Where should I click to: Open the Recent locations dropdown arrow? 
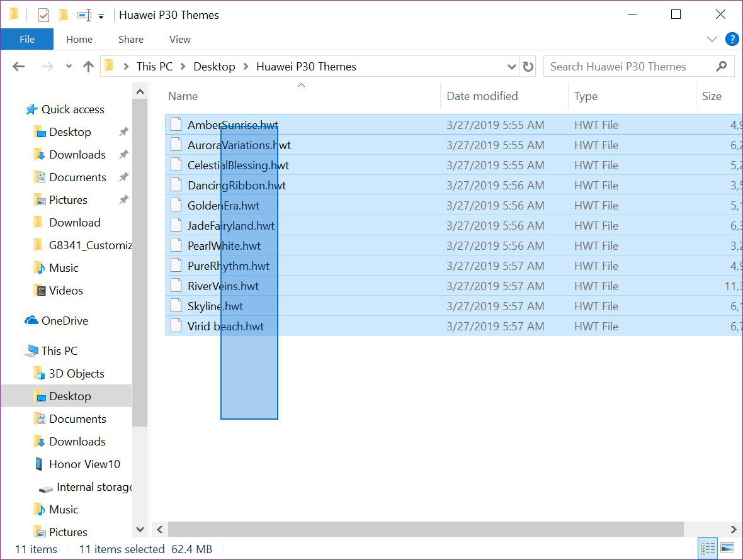tap(69, 67)
